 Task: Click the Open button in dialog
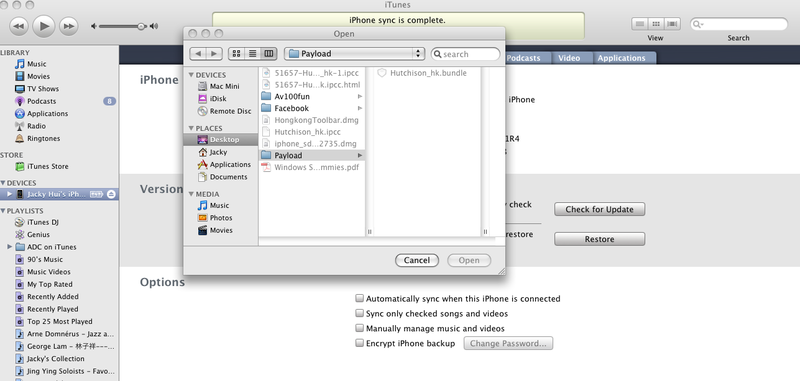pyautogui.click(x=469, y=260)
